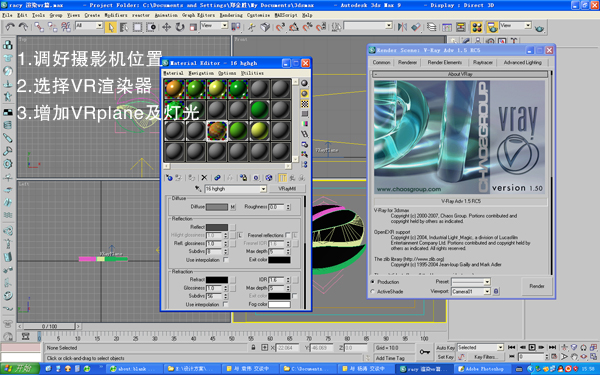Collapse the About VRay rollout
The image size is (600, 375).
[x=460, y=74]
